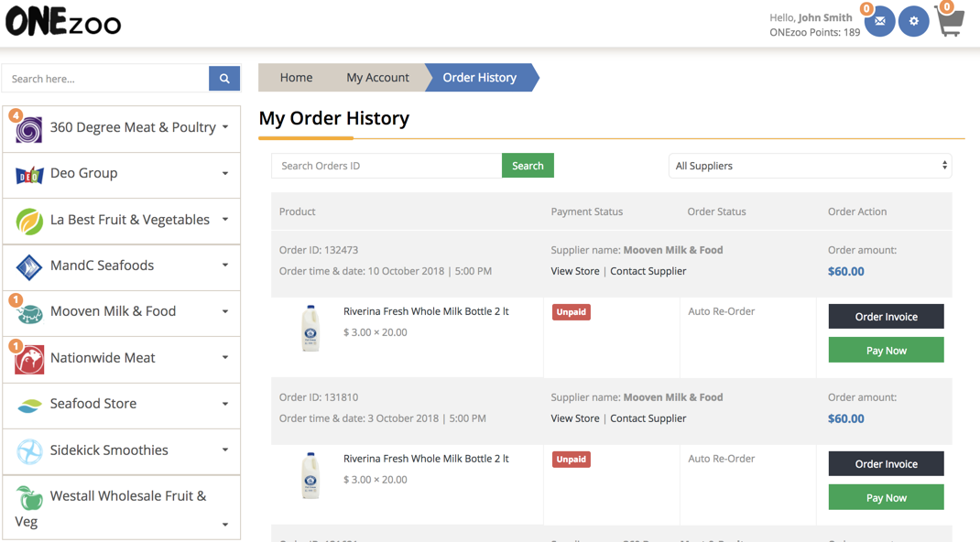Click milk bottle thumbnail in order 132473
This screenshot has width=980, height=542.
(310, 329)
